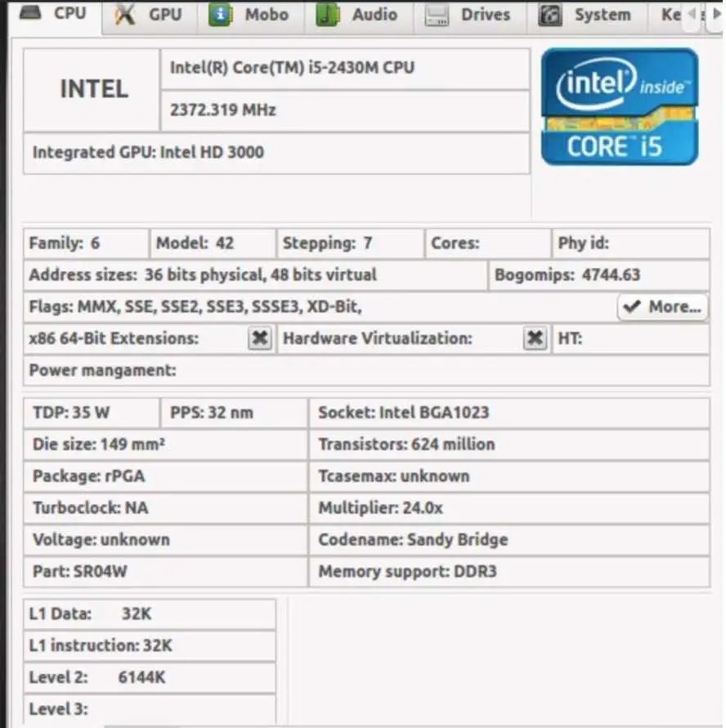Click the Address sizes field
Screen dimensions: 726x728
[x=255, y=275]
